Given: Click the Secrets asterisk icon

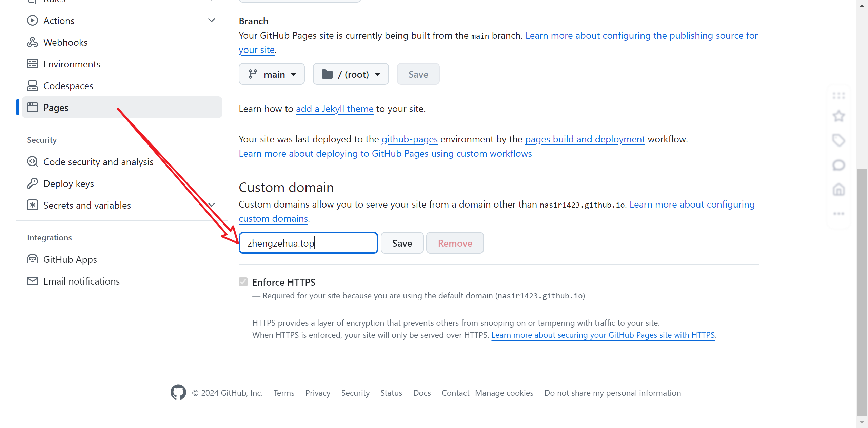Looking at the screenshot, I should point(33,205).
